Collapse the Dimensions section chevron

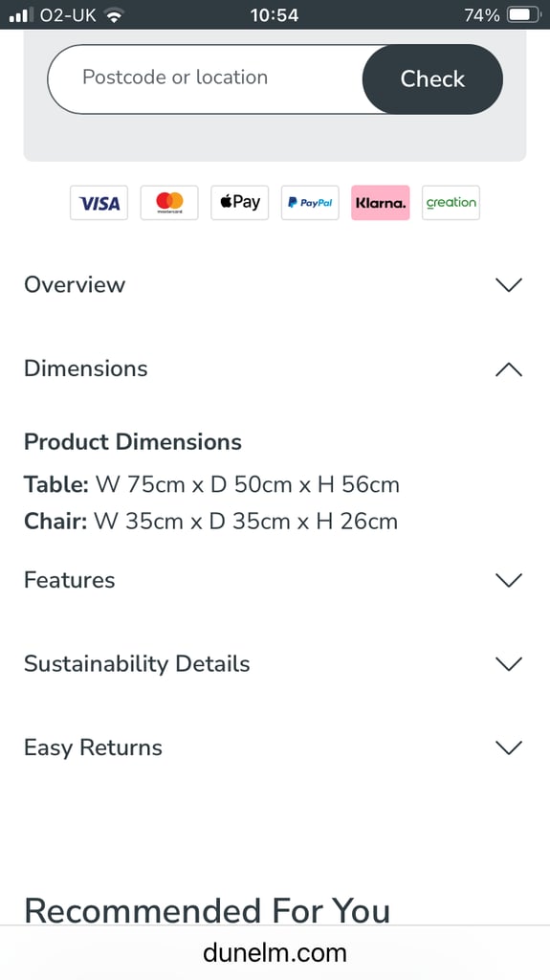(x=509, y=369)
